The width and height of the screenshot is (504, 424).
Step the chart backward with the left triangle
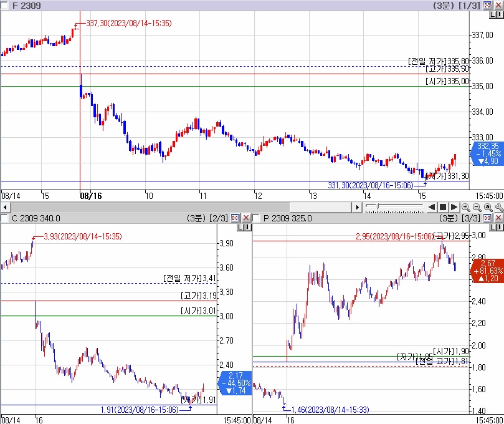point(432,207)
